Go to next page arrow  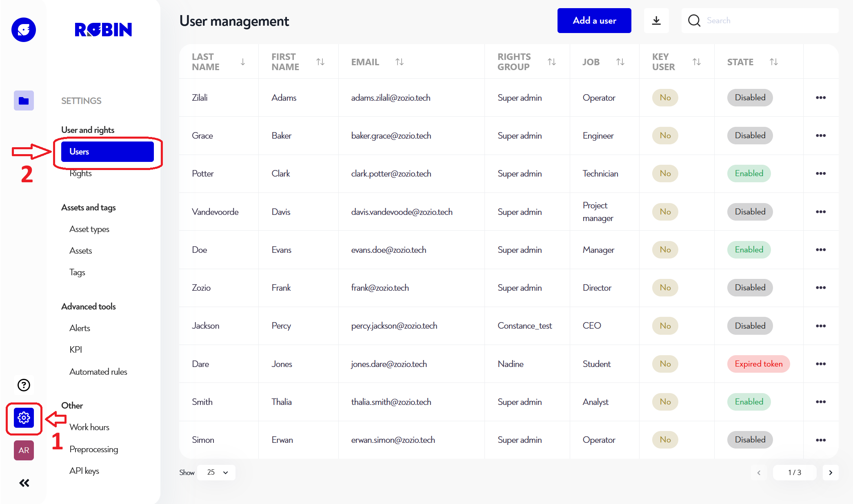click(831, 473)
